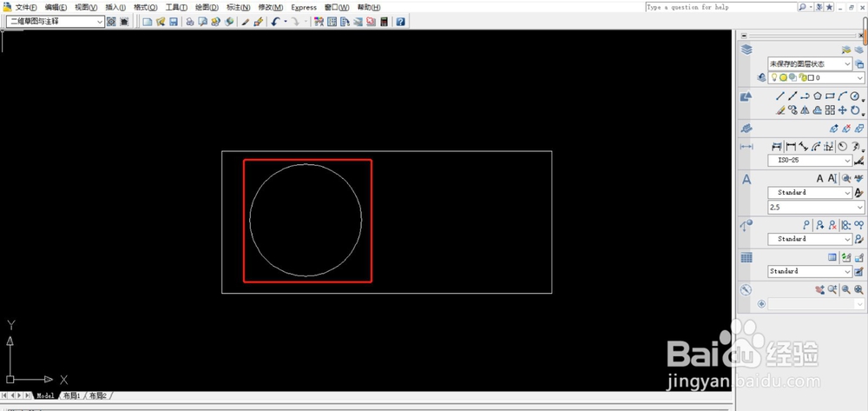This screenshot has width=868, height=411.
Task: Click the Pan hand icon
Action: click(820, 289)
